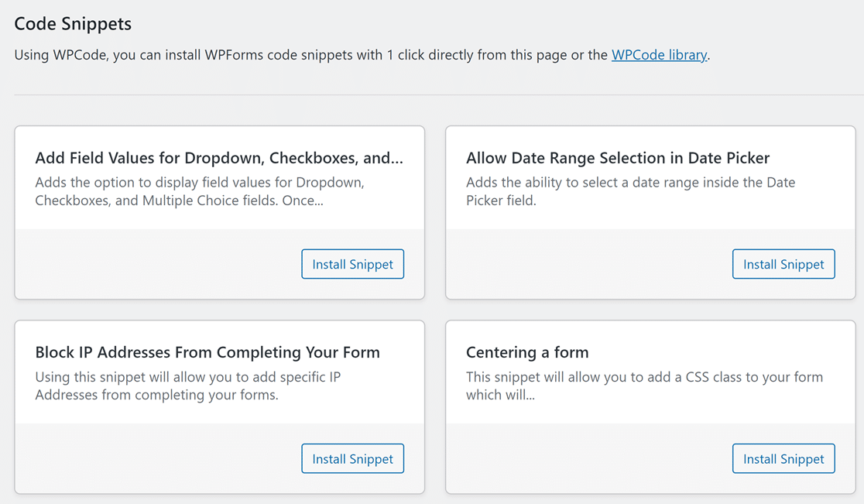
Task: Click title 'Add Field Values for Dropdown, Checkboxes, and...'
Action: coord(219,158)
